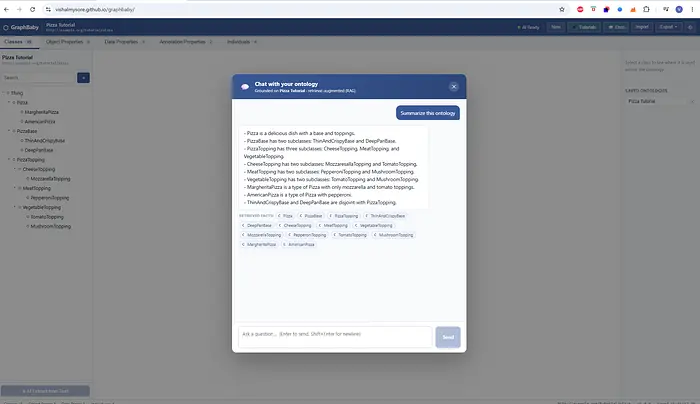Viewport: 700px width, 404px height.
Task: Collapse the PizzaBase tree node
Action: coord(9,131)
